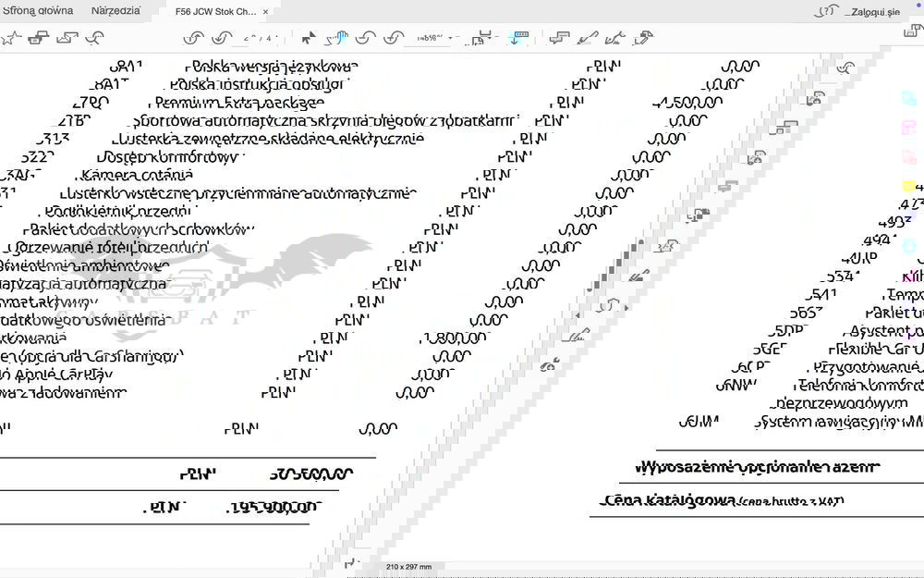Open the help question mark icon
This screenshot has width=924, height=578.
(827, 11)
